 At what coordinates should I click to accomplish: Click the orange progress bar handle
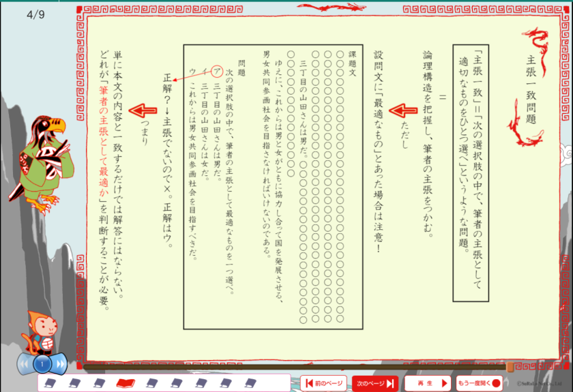click(510, 367)
